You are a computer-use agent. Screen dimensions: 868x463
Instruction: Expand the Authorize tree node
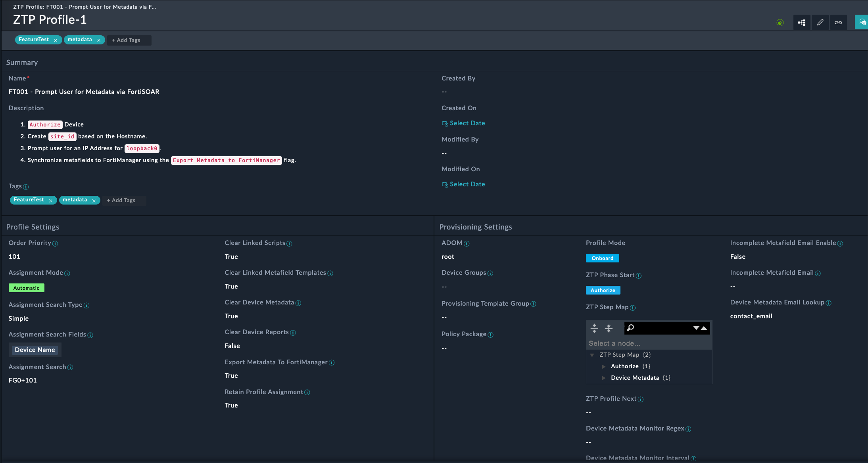click(604, 367)
